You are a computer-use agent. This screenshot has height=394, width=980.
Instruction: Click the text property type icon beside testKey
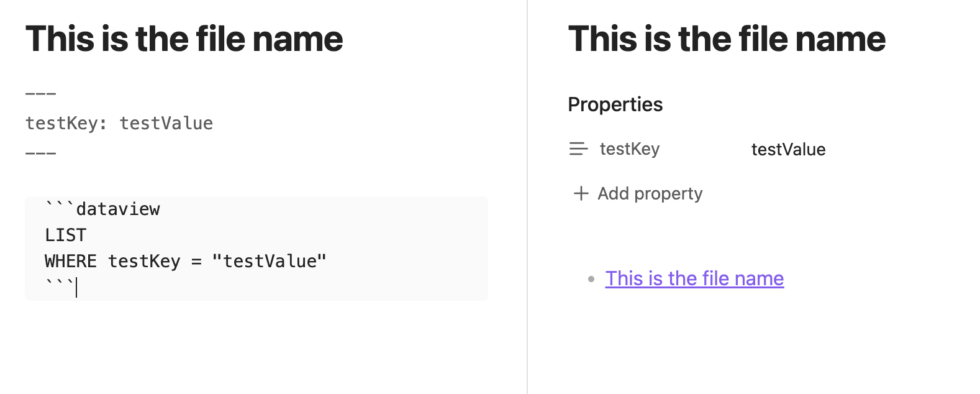pyautogui.click(x=578, y=149)
